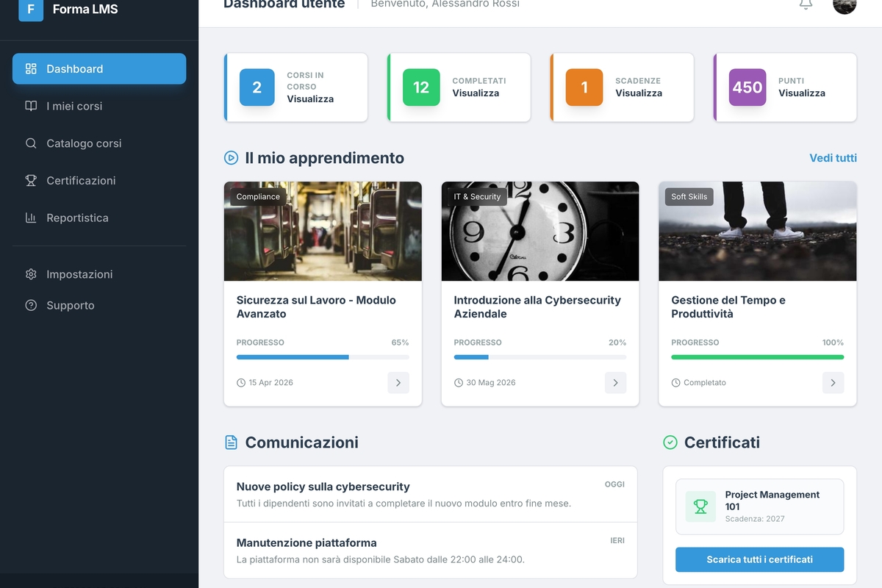
Task: Click the notification bell icon
Action: [806, 4]
